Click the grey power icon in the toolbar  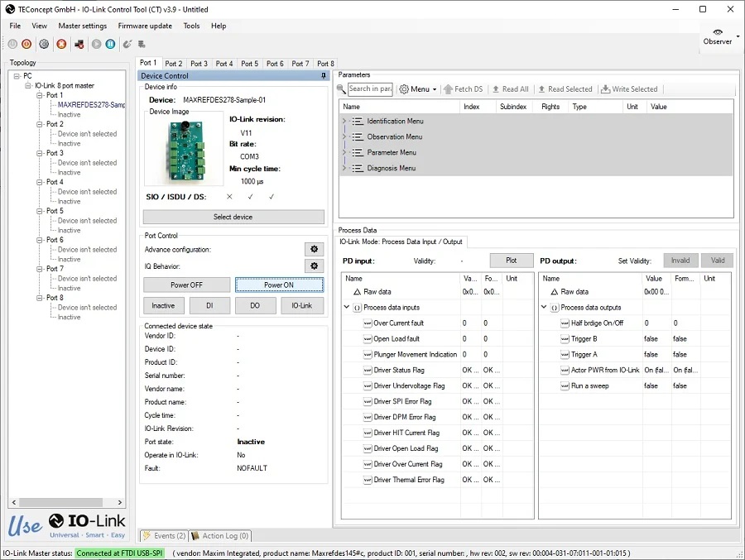12,44
